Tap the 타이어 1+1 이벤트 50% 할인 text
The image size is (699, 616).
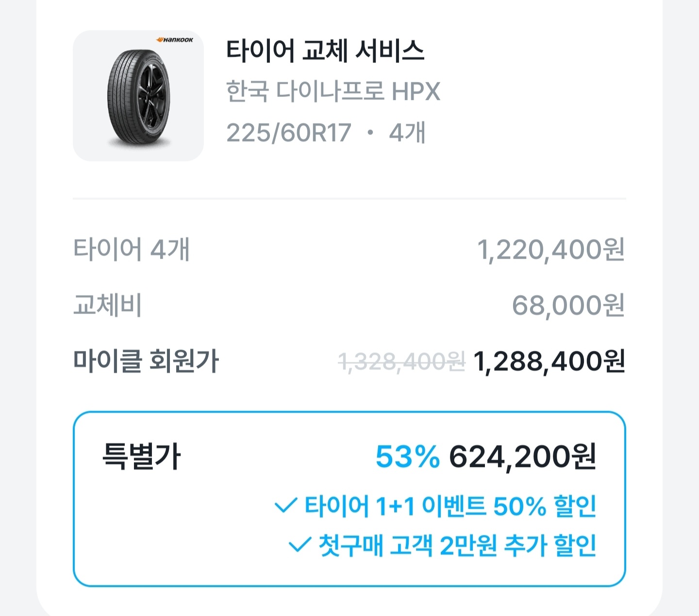(450, 506)
